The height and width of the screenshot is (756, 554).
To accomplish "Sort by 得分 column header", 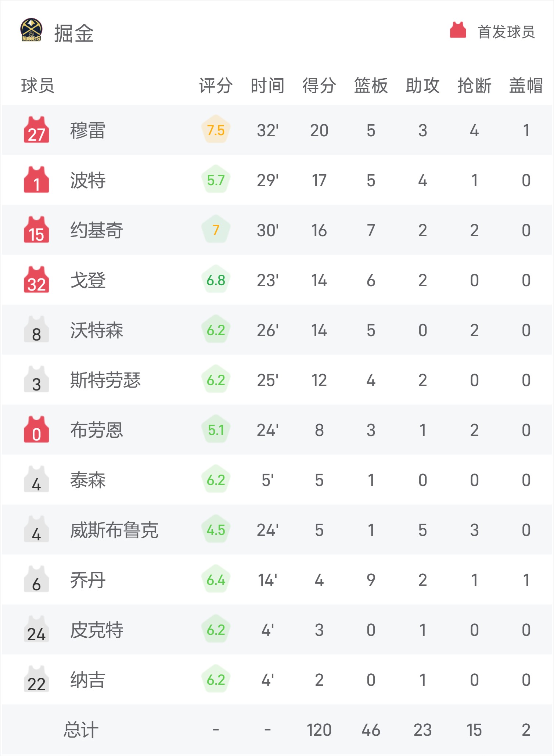I will click(x=319, y=86).
